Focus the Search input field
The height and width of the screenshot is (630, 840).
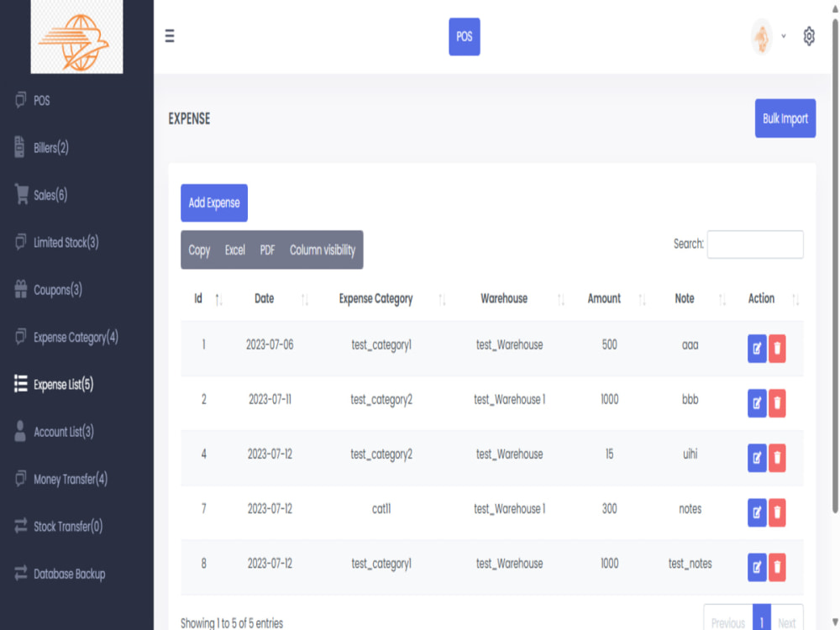(x=755, y=244)
